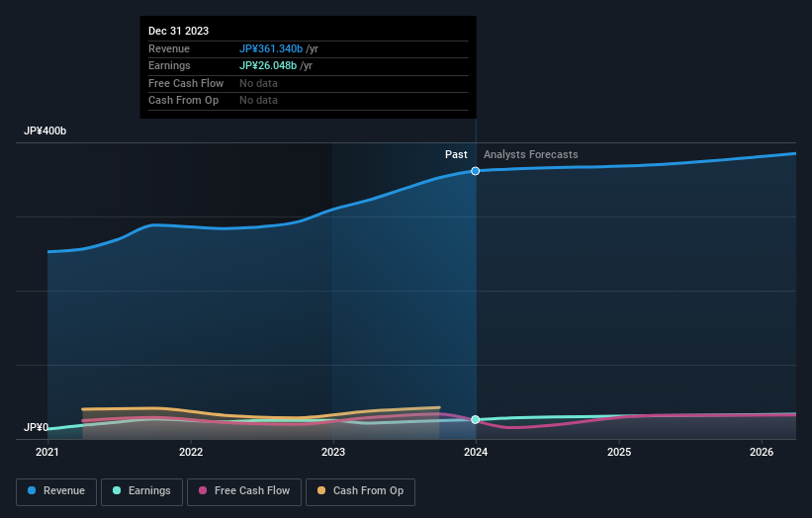812x518 pixels.
Task: Click the 2026 x-axis label
Action: click(762, 452)
